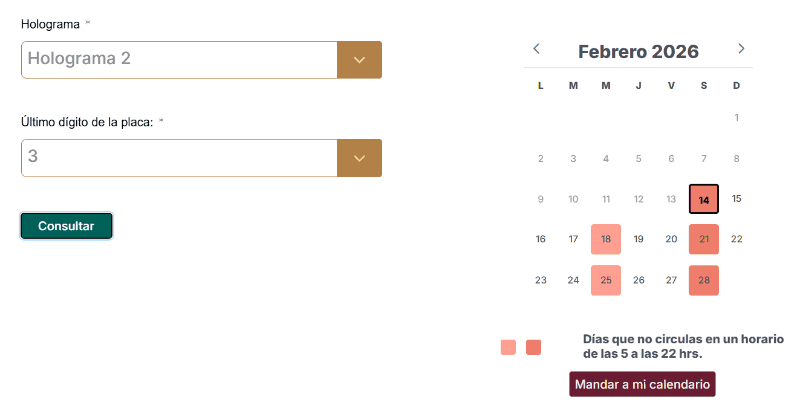Choose day 20 in the calendar

point(671,239)
